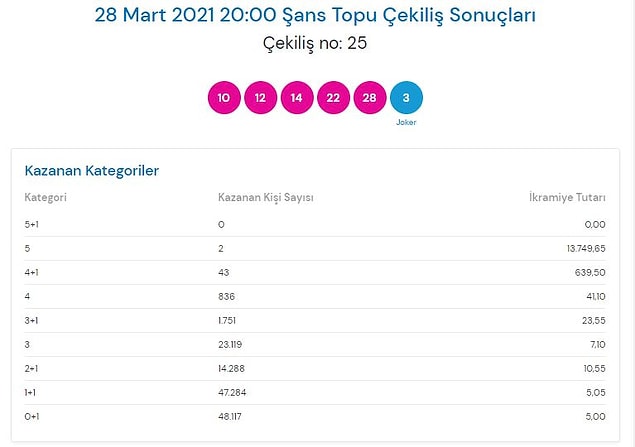The image size is (635, 447).
Task: Select the pink ball numbered 28
Action: (370, 98)
